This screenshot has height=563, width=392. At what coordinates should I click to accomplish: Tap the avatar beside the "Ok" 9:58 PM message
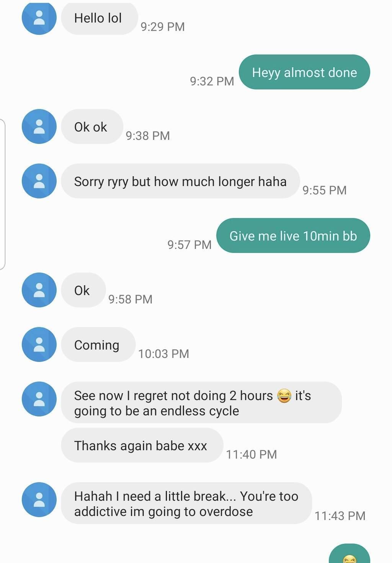pyautogui.click(x=39, y=290)
